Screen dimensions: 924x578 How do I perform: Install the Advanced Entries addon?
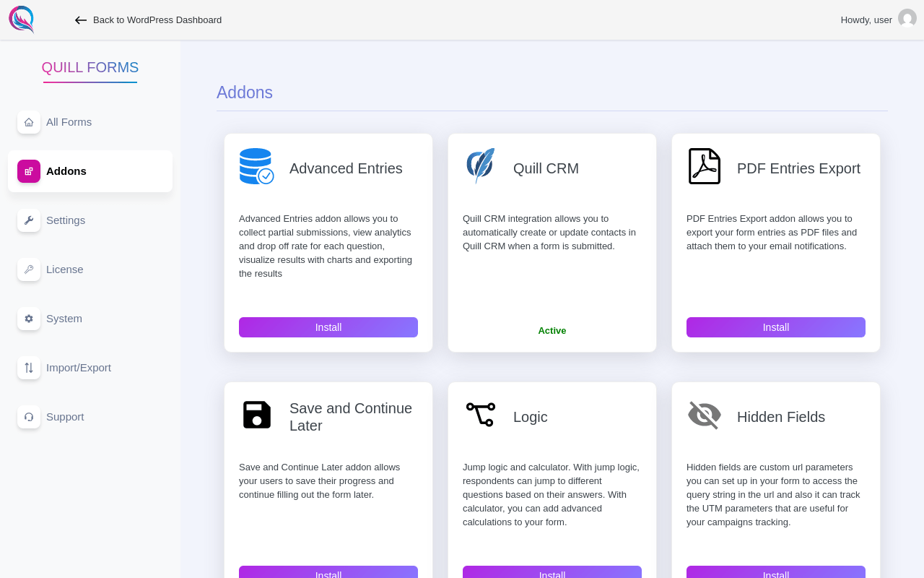[328, 327]
